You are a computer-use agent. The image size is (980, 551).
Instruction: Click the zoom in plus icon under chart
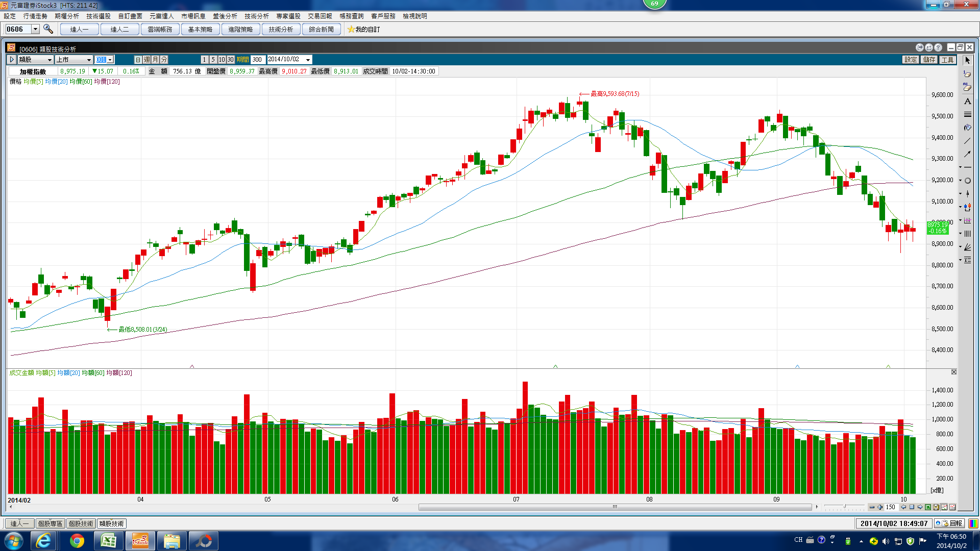[880, 507]
